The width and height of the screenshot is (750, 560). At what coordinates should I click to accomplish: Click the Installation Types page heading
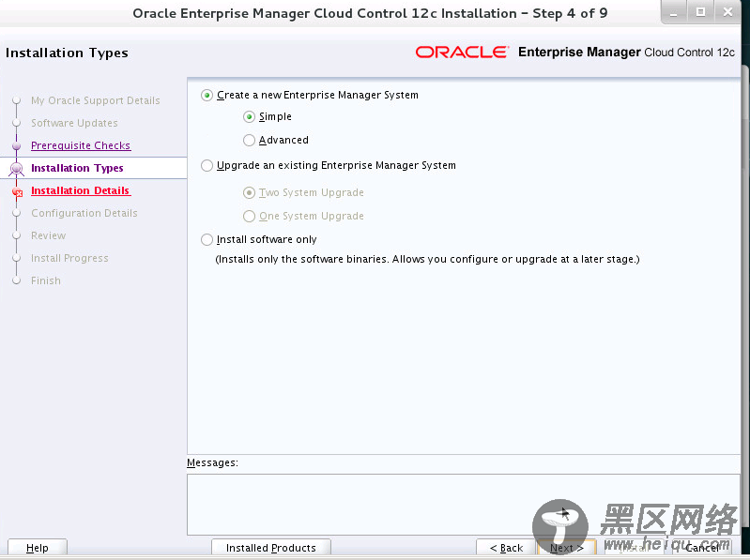coord(67,53)
